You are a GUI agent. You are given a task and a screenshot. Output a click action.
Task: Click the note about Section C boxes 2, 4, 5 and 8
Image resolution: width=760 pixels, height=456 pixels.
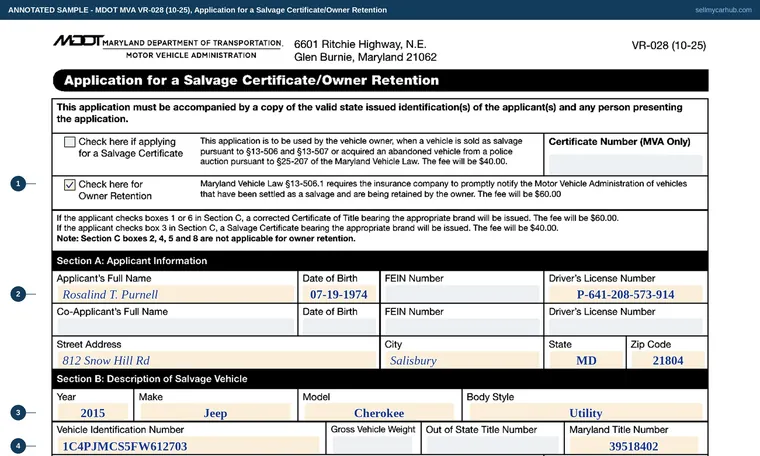(206, 238)
